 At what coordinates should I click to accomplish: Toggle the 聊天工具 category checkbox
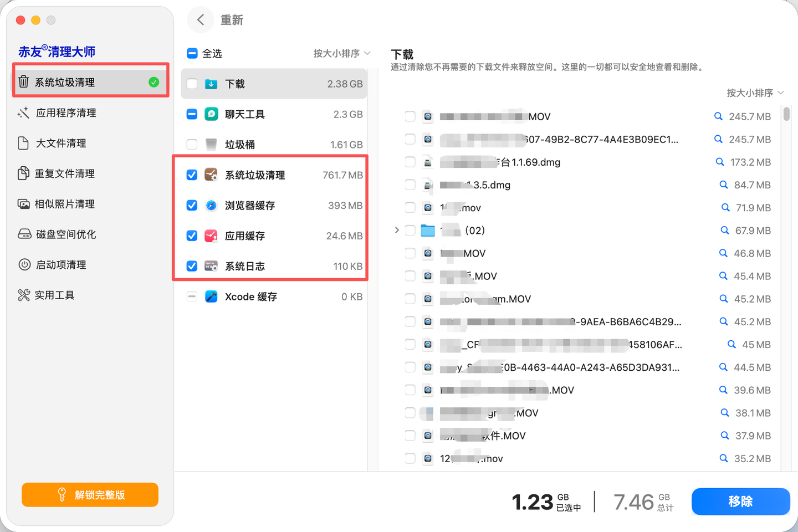(x=192, y=114)
